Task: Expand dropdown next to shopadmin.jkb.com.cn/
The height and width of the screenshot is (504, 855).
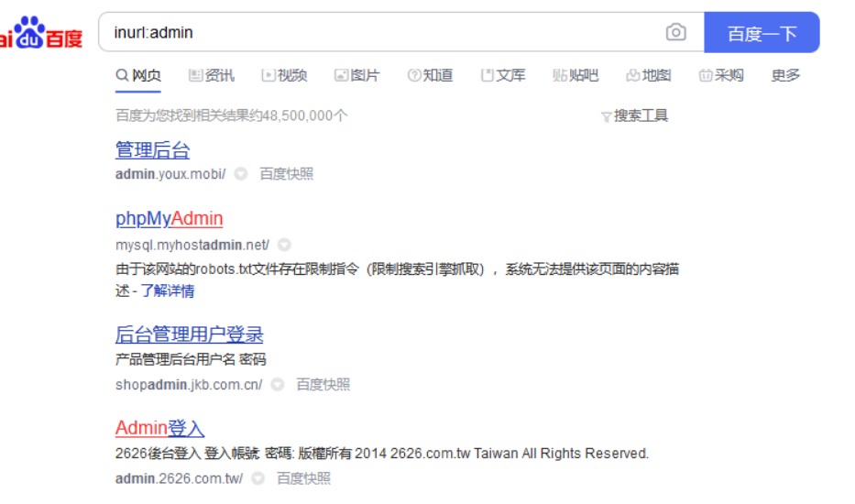Action: point(278,385)
